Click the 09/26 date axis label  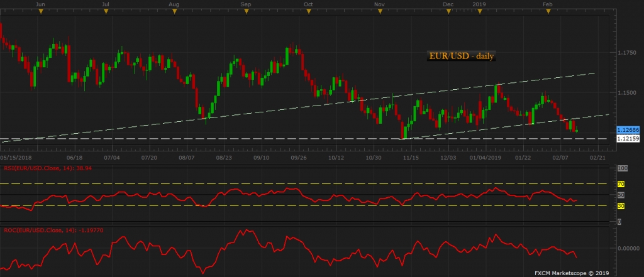point(299,157)
